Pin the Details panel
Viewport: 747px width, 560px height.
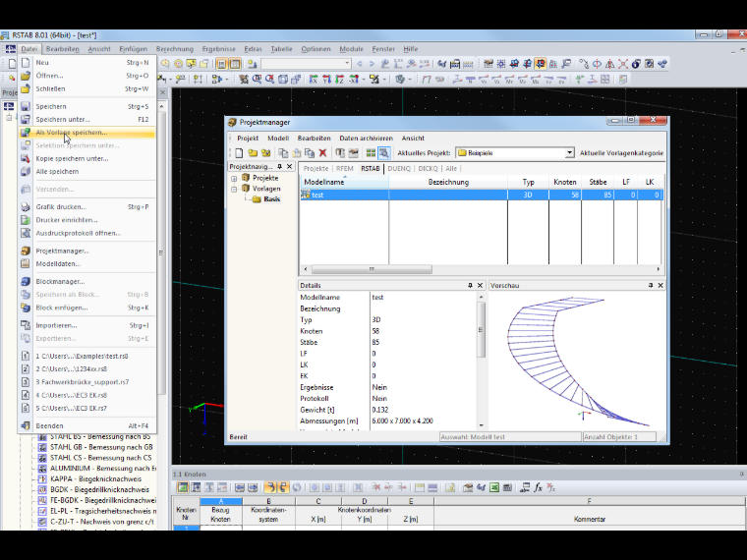click(470, 285)
